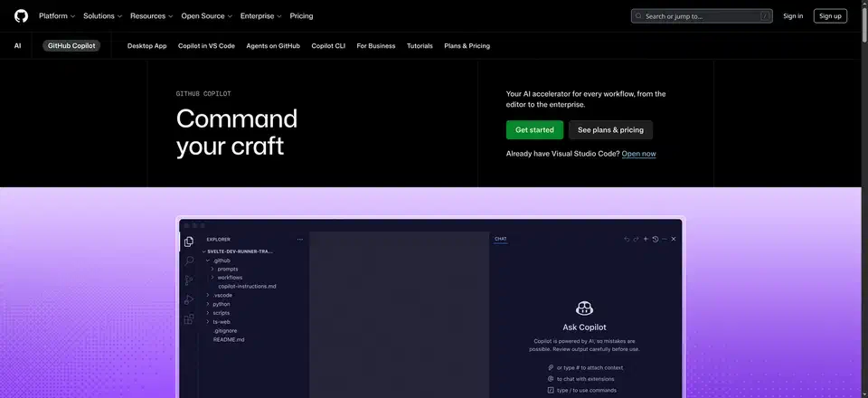Open chat history clock icon

(655, 239)
